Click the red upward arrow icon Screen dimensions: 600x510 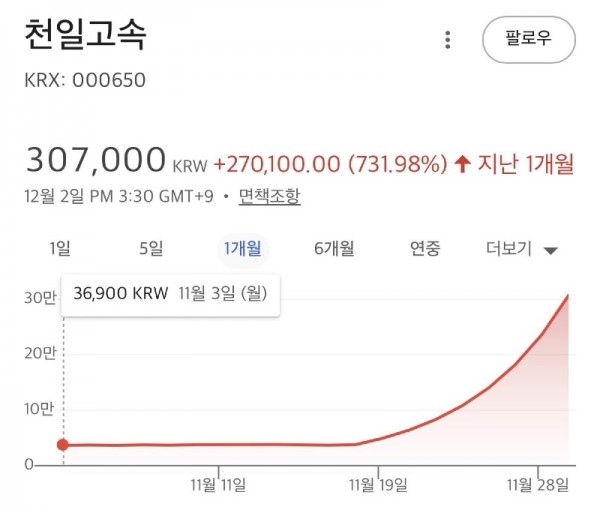point(463,163)
